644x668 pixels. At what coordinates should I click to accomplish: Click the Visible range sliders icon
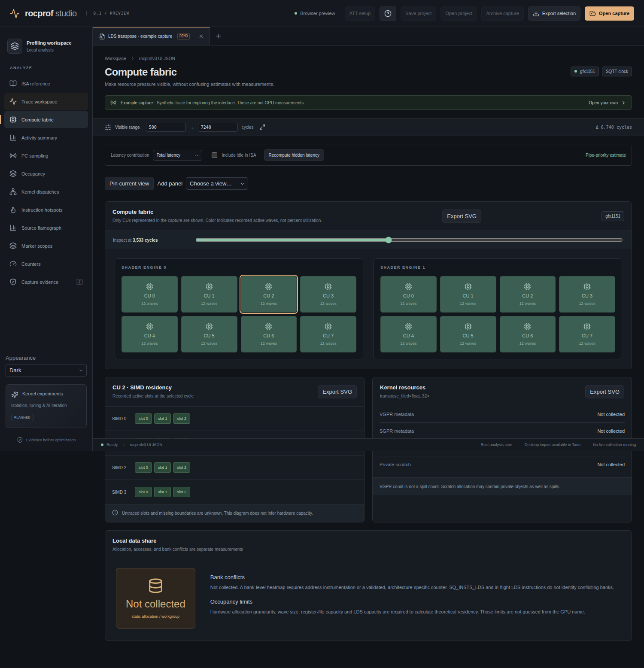(x=108, y=127)
